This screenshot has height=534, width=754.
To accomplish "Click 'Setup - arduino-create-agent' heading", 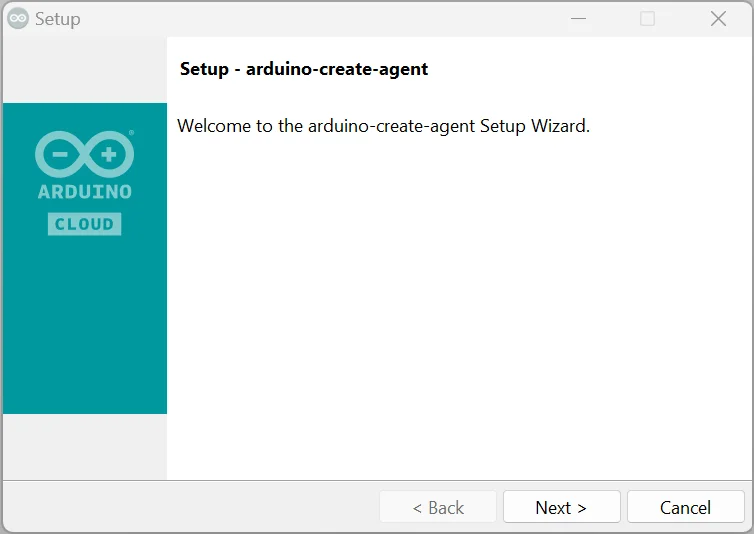I will [x=303, y=69].
